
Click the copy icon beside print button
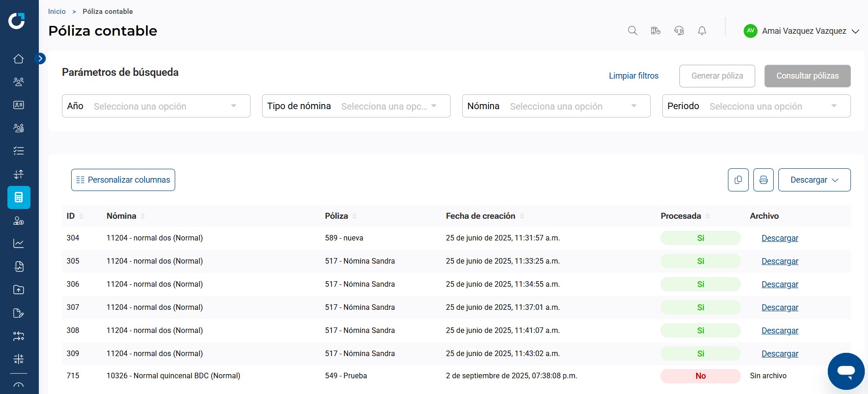[738, 180]
